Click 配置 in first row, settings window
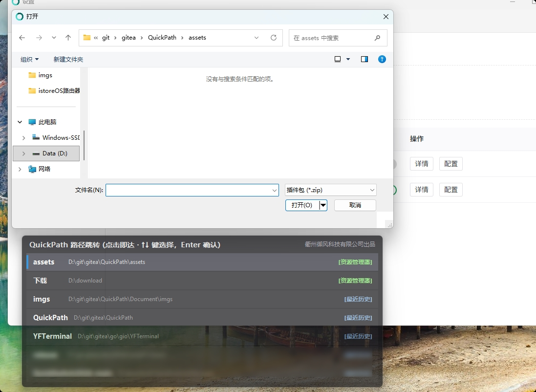The height and width of the screenshot is (392, 536). point(451,164)
